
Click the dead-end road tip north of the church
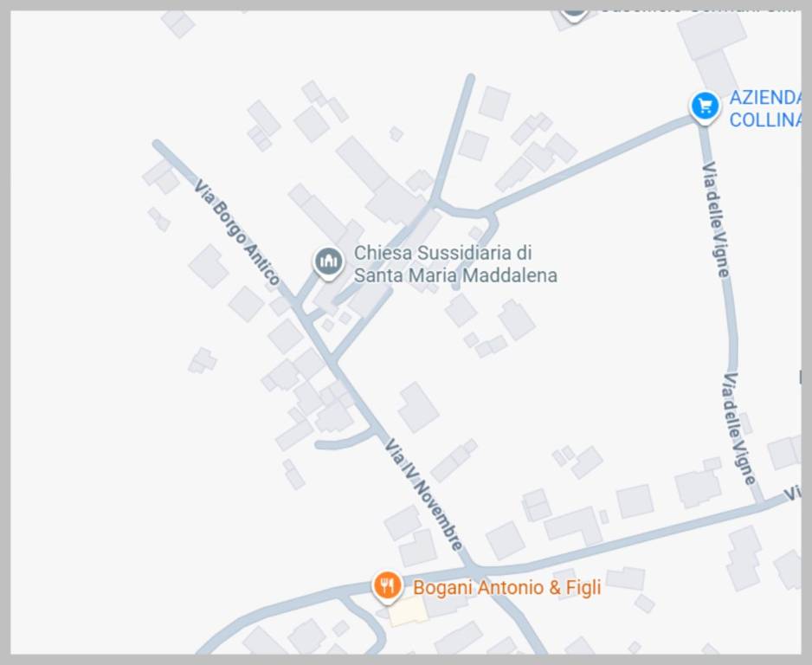point(471,78)
